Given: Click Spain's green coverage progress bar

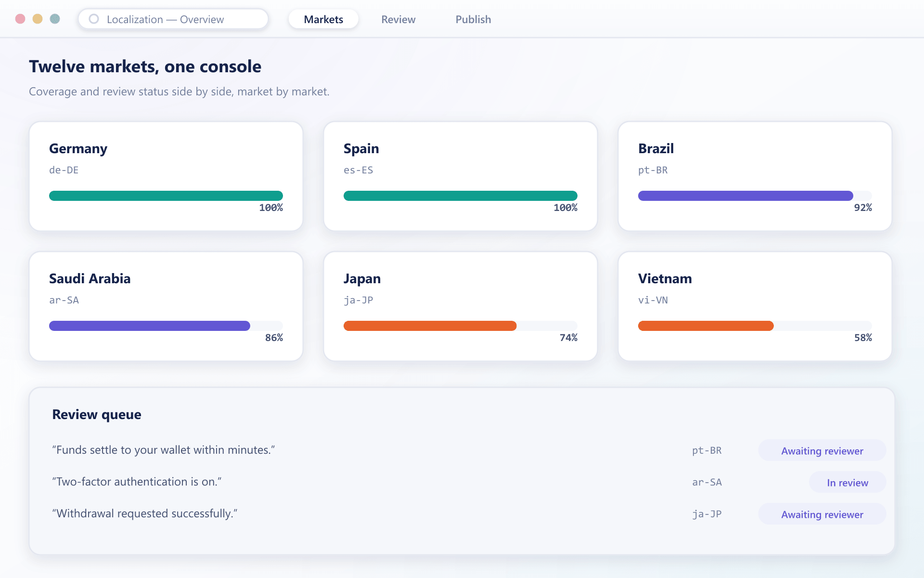Looking at the screenshot, I should point(461,196).
